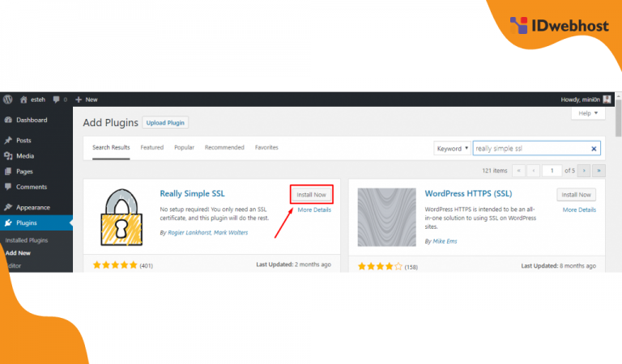Click the Upload Plugin button
The height and width of the screenshot is (364, 622).
click(165, 123)
